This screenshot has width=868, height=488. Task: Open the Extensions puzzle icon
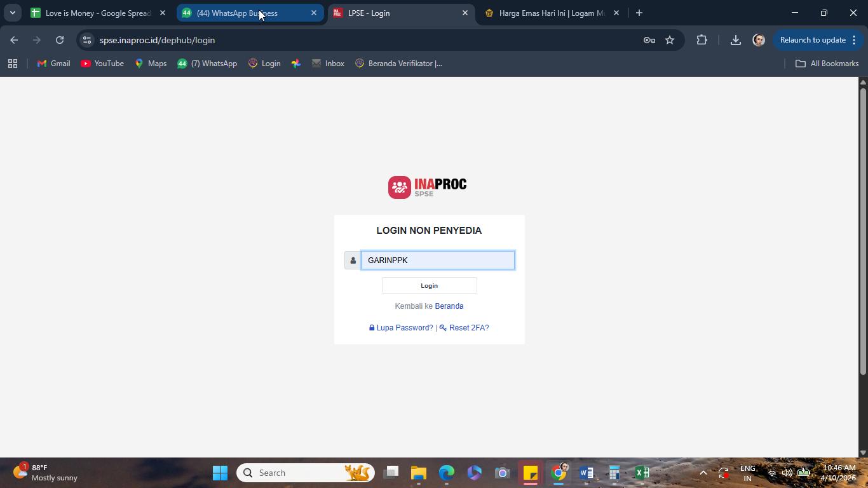[702, 40]
